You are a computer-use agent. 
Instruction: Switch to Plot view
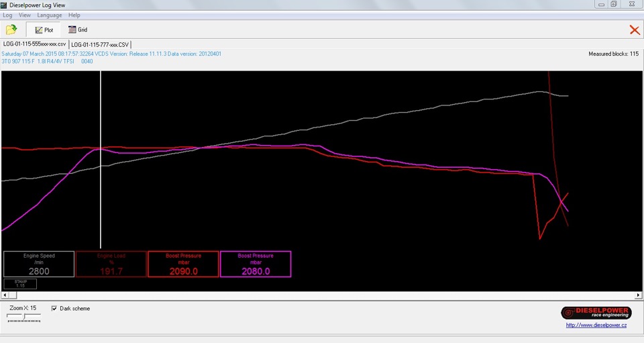pyautogui.click(x=44, y=30)
